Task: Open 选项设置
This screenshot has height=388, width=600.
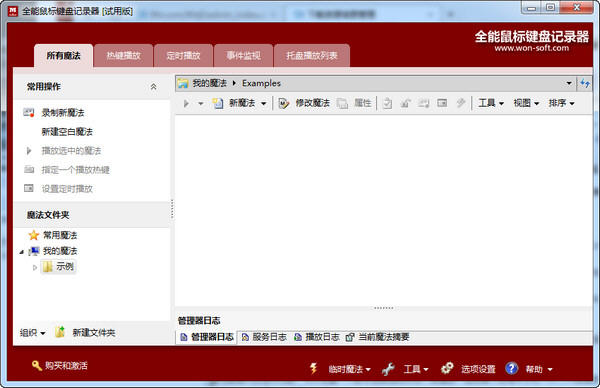Action: pos(478,369)
